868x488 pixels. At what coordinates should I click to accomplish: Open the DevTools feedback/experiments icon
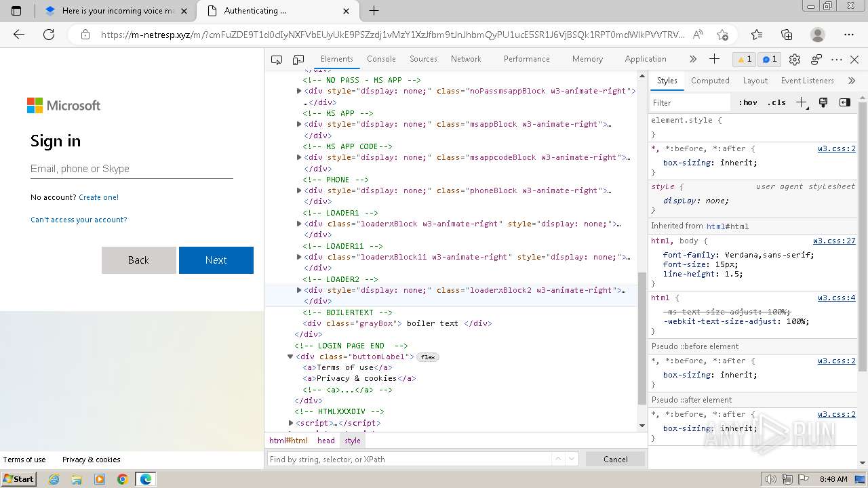pyautogui.click(x=816, y=60)
